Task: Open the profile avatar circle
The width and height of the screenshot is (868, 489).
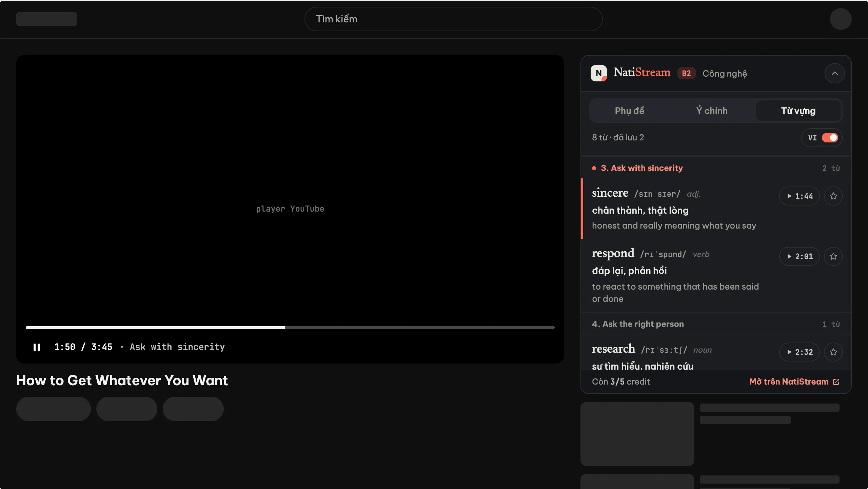Action: [841, 19]
